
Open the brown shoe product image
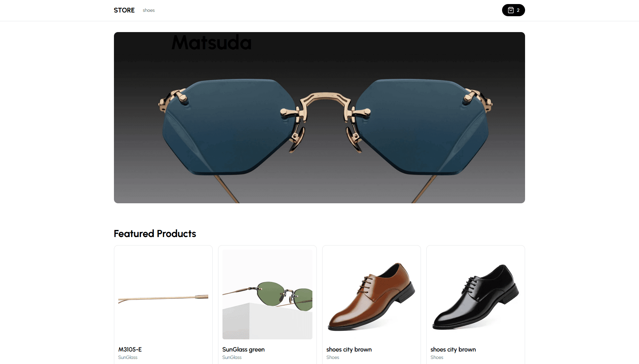pyautogui.click(x=372, y=294)
